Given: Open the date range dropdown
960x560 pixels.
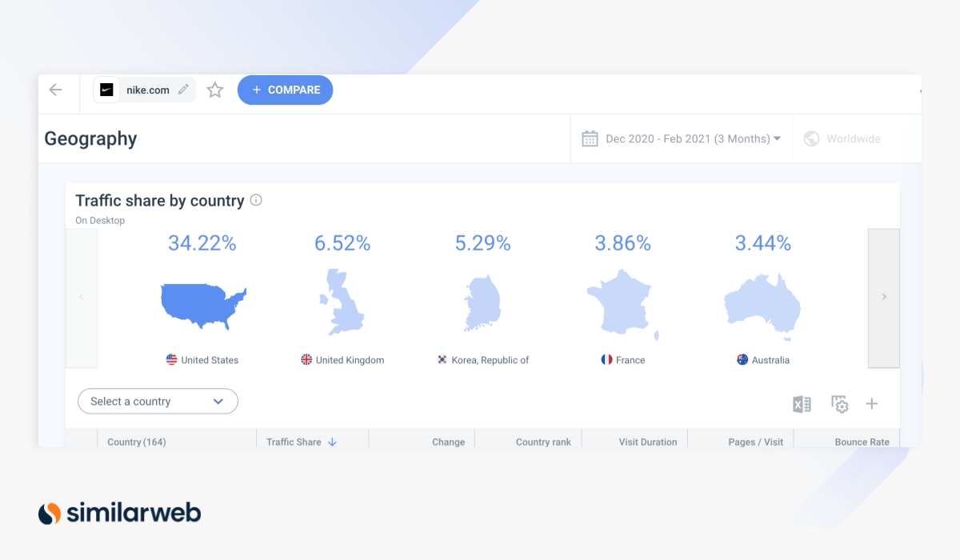Looking at the screenshot, I should coord(777,138).
